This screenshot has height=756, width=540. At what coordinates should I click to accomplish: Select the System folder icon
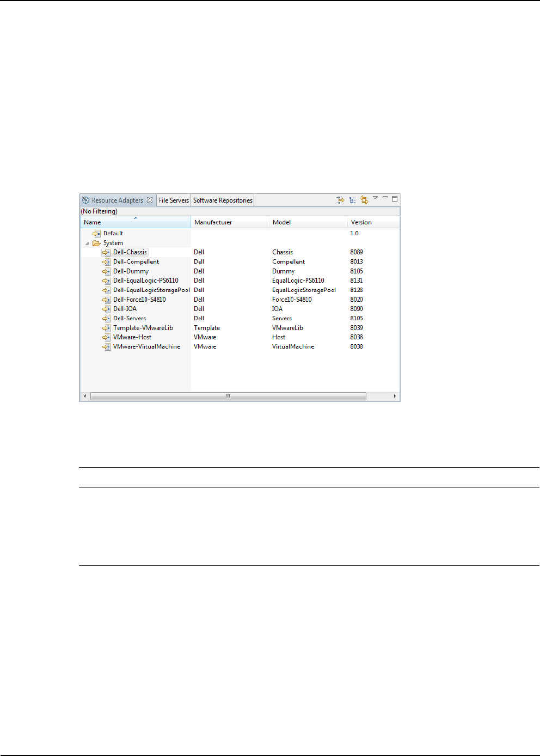96,243
